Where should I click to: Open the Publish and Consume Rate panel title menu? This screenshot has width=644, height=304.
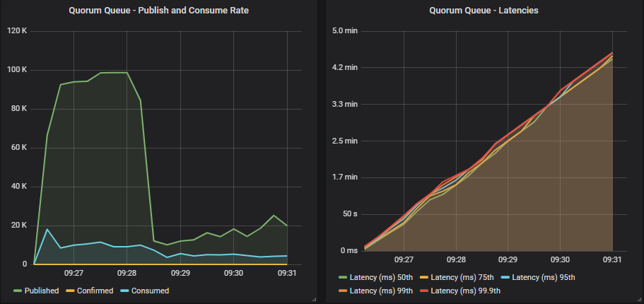click(x=158, y=11)
